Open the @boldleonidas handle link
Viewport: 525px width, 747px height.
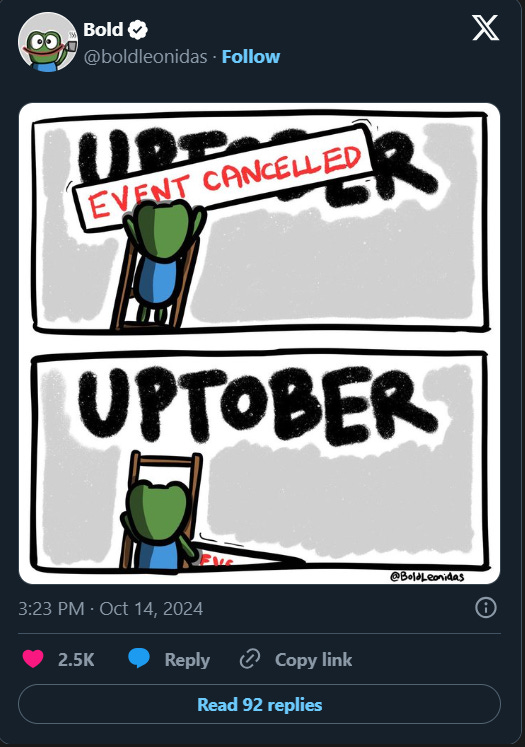[x=145, y=57]
